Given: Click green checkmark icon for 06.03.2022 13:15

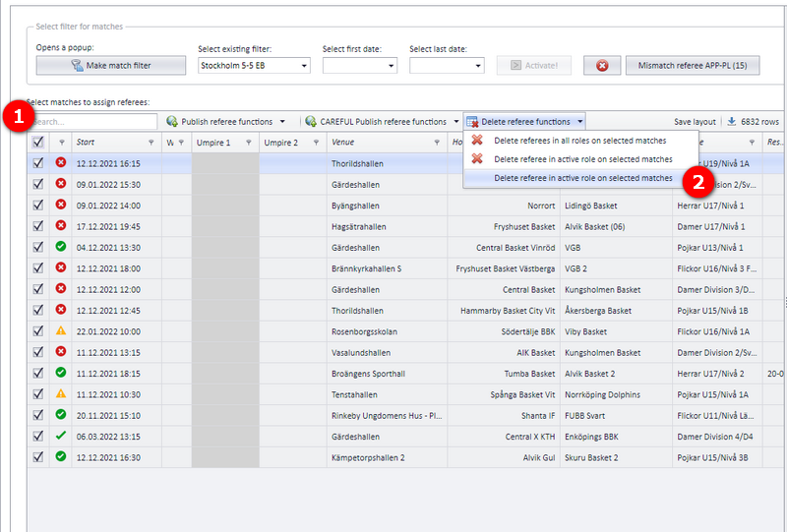Looking at the screenshot, I should tap(61, 435).
